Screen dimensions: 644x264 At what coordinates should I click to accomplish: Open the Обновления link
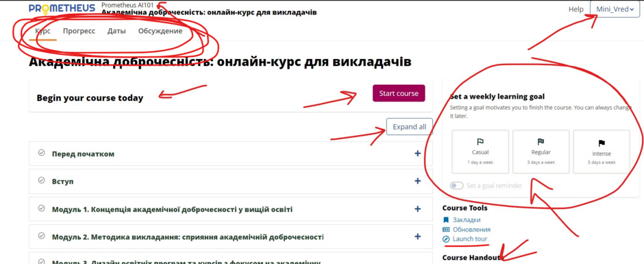pos(471,230)
